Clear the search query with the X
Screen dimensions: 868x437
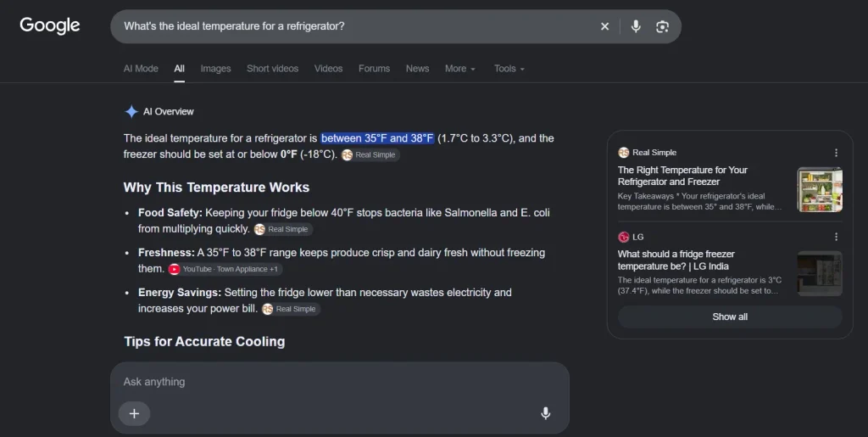pos(604,26)
